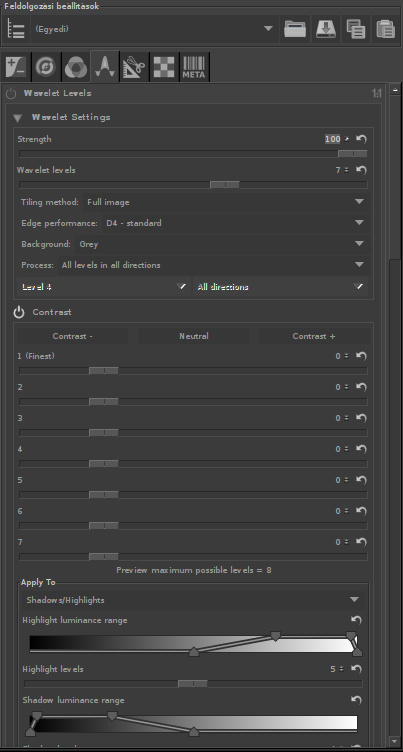This screenshot has width=403, height=752.
Task: Click the 1 (Finest) contrast slider
Action: click(193, 371)
